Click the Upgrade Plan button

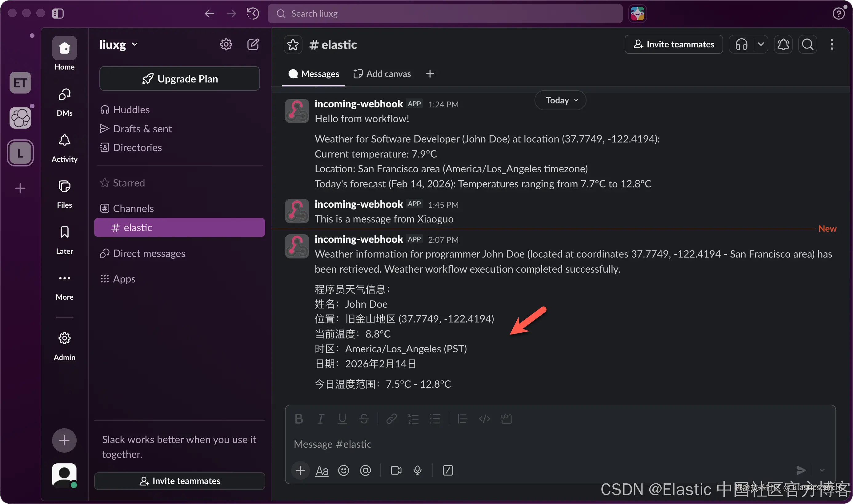(180, 79)
